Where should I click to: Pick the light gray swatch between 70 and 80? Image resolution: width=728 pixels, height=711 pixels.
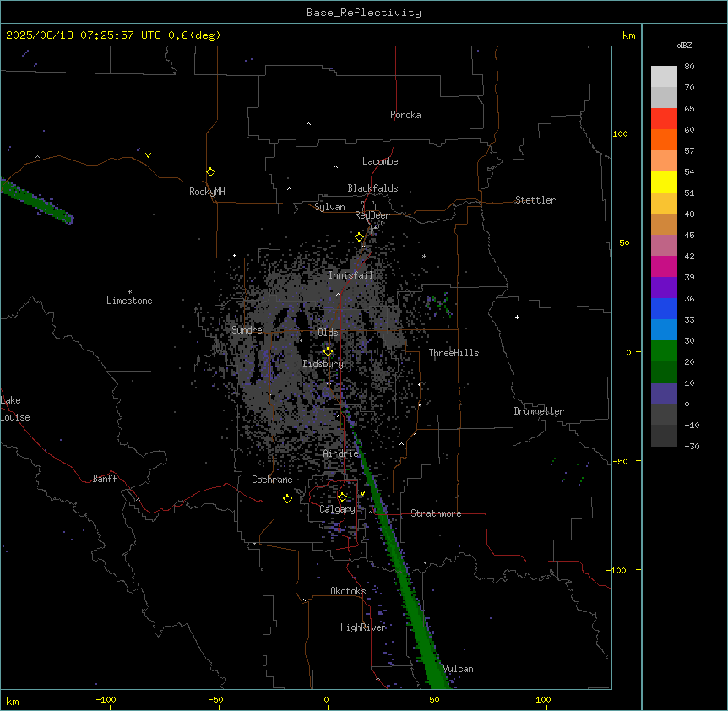(x=664, y=77)
